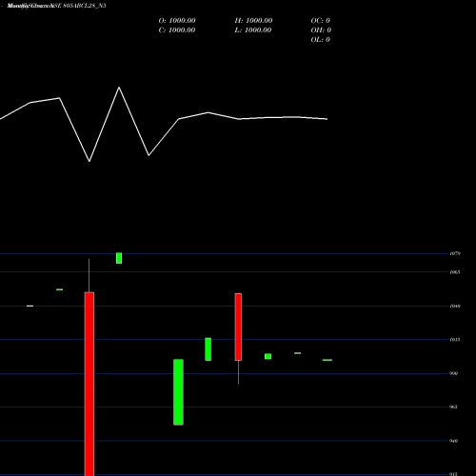Screen dimensions: 476x476
Task: Click the 1079 price axis label
Action: click(x=455, y=253)
